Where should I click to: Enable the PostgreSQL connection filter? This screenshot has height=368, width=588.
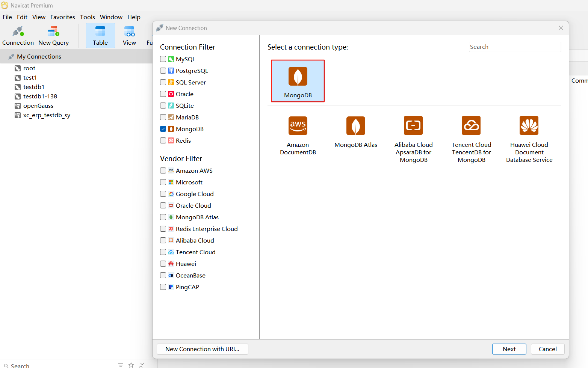point(163,71)
